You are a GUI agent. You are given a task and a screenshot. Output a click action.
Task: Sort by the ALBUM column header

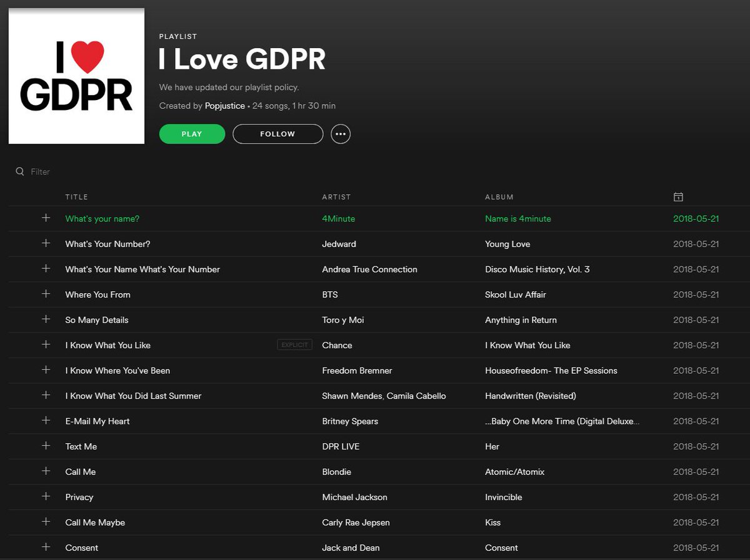tap(499, 197)
